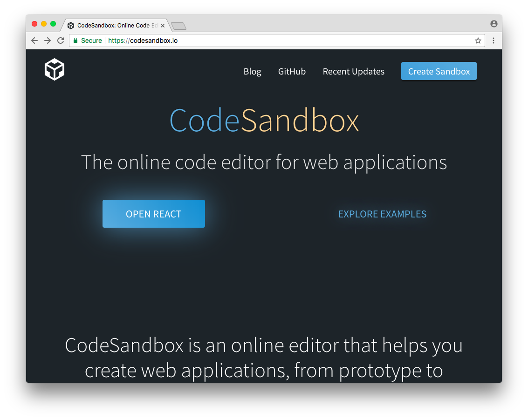528x420 pixels.
Task: Click the yellow minimize window button
Action: [x=44, y=24]
